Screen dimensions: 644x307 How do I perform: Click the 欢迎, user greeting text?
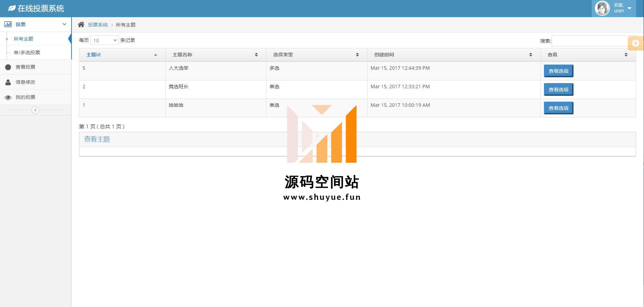[619, 8]
